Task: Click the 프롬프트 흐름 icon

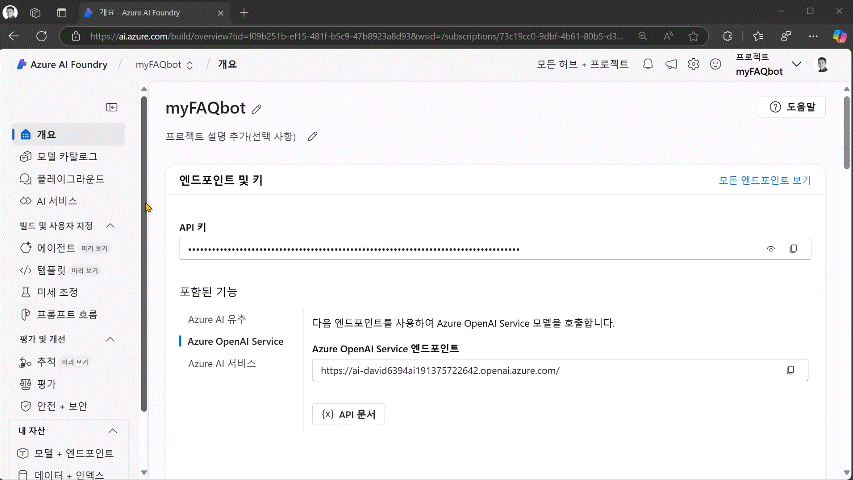Action: tap(26, 315)
